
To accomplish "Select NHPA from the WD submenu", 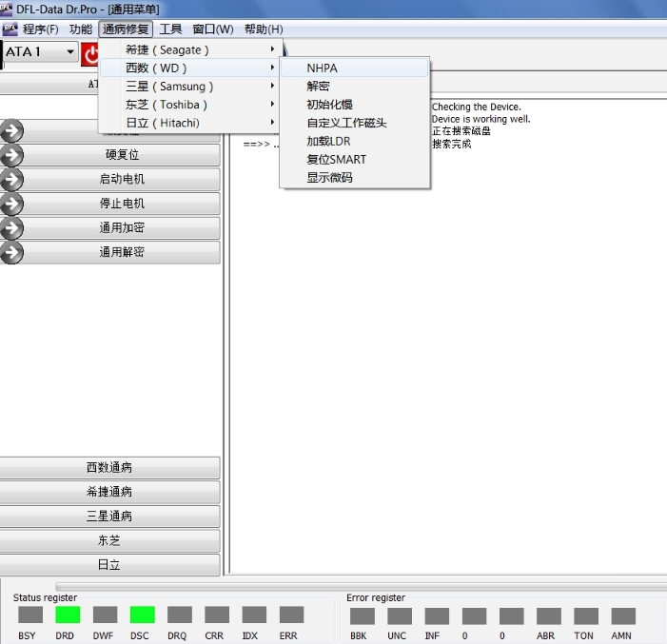I will pyautogui.click(x=322, y=68).
